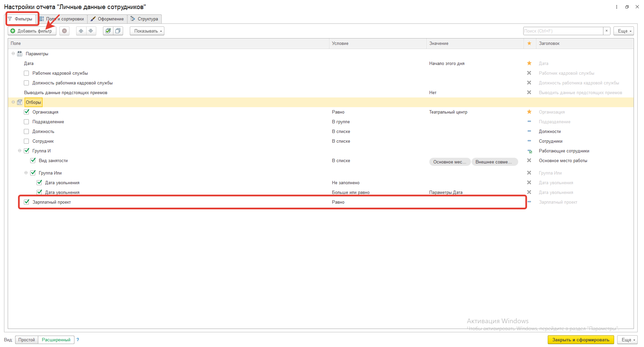Move the selected filter up with arrow icon

pyautogui.click(x=81, y=31)
